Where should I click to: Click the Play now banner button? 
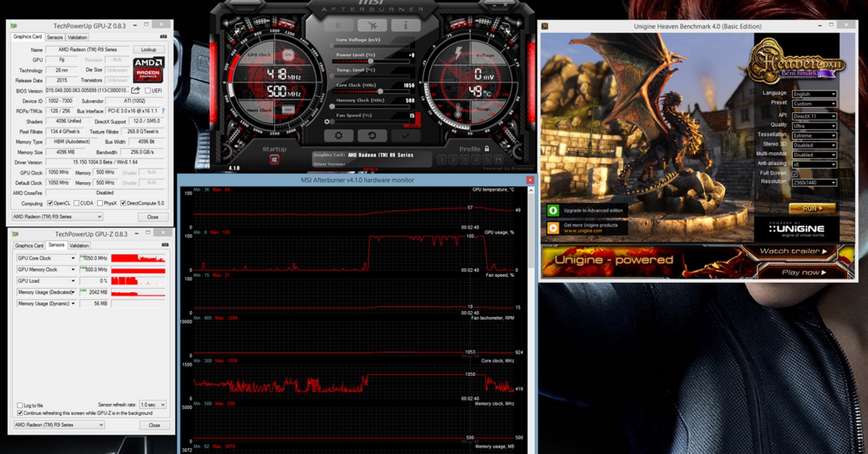(x=803, y=272)
